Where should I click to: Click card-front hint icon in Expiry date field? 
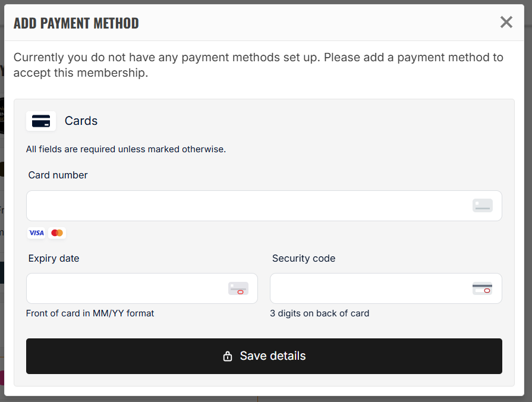click(x=238, y=288)
